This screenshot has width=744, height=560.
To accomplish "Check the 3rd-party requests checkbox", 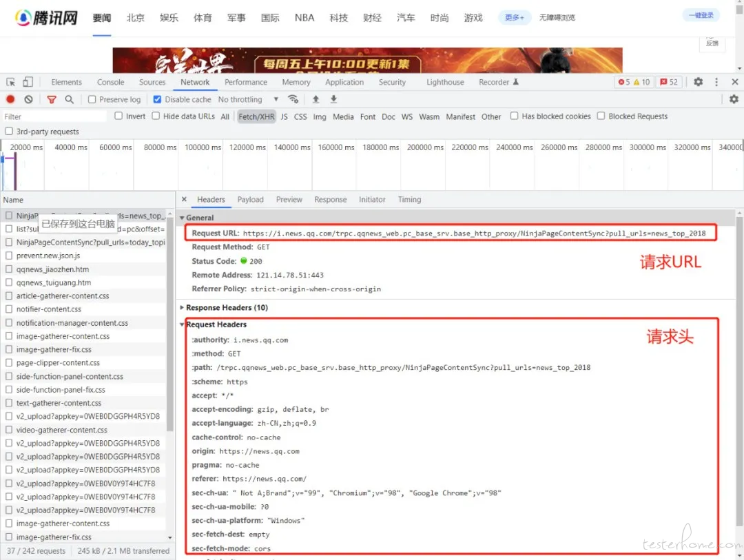I will tap(9, 132).
